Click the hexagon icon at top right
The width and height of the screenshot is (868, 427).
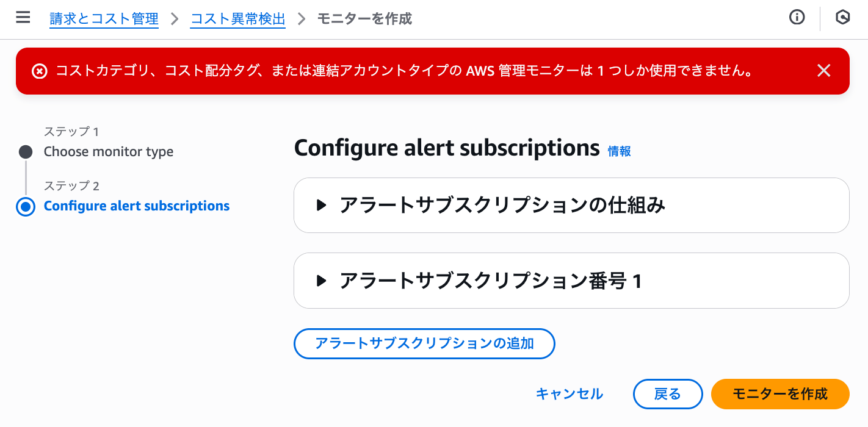tap(843, 18)
